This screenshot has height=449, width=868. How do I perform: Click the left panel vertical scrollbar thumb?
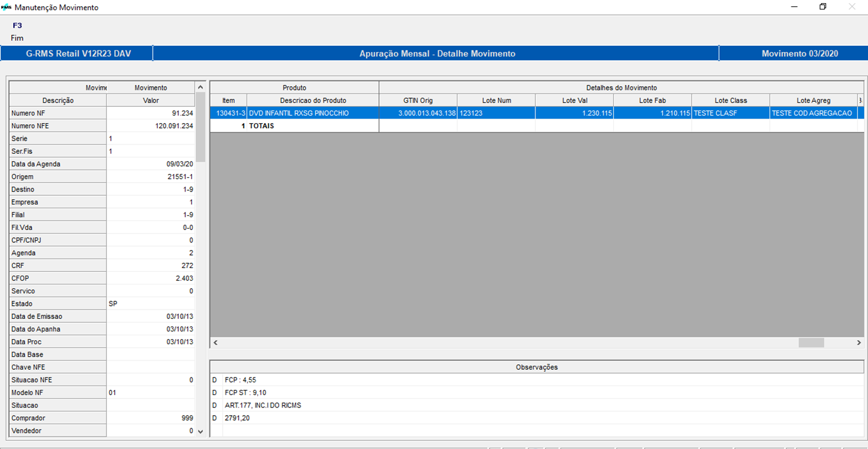[x=200, y=127]
